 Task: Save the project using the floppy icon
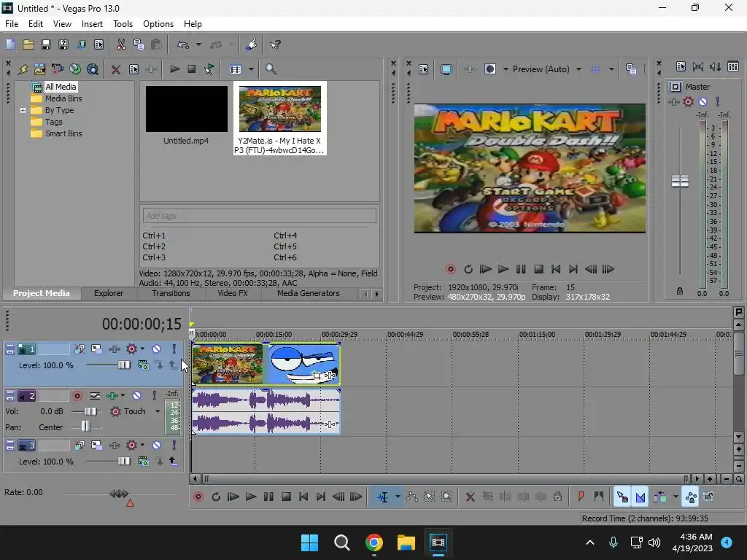(46, 44)
